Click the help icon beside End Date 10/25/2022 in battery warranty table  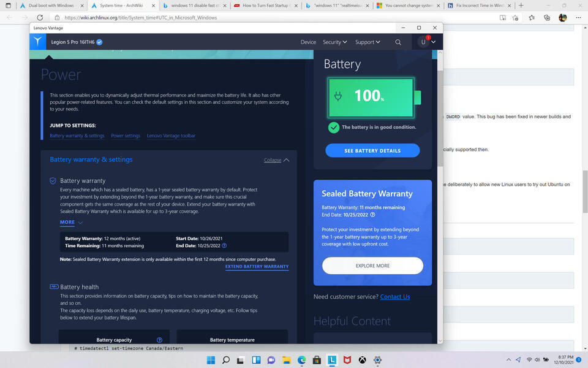[224, 245]
